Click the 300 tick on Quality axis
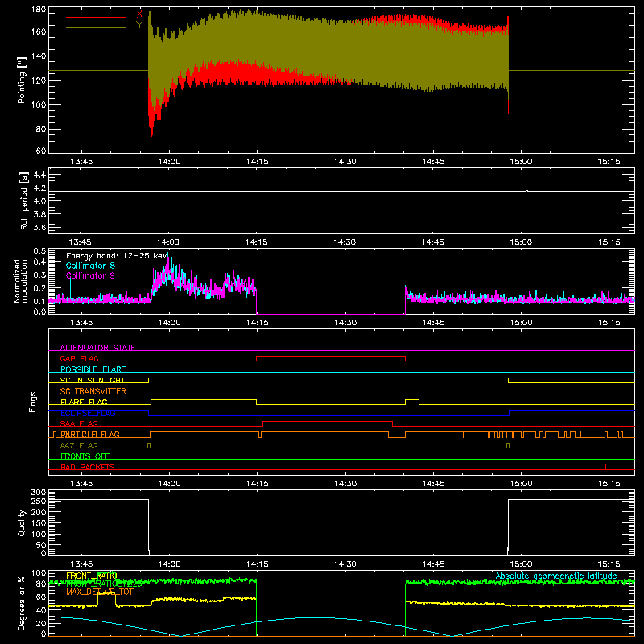 [39, 493]
